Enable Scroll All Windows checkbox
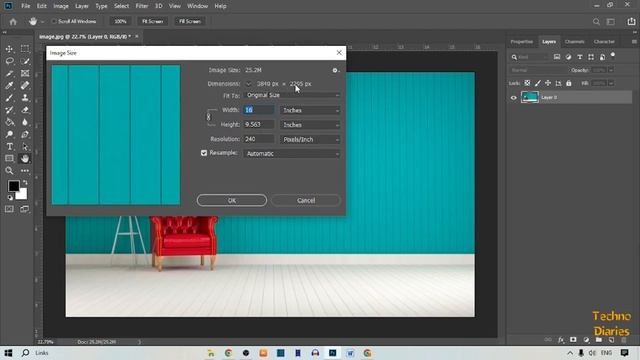 tap(54, 21)
